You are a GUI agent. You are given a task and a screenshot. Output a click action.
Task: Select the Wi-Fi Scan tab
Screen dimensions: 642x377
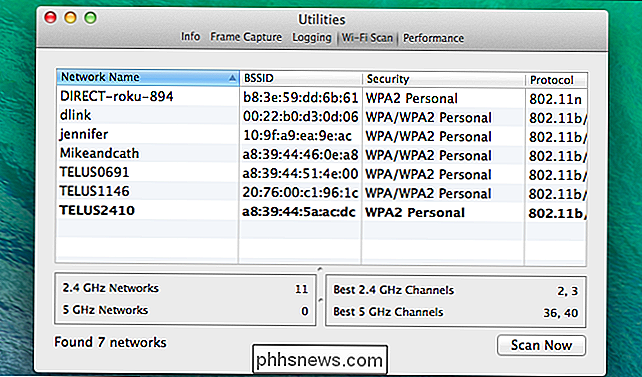tap(367, 38)
